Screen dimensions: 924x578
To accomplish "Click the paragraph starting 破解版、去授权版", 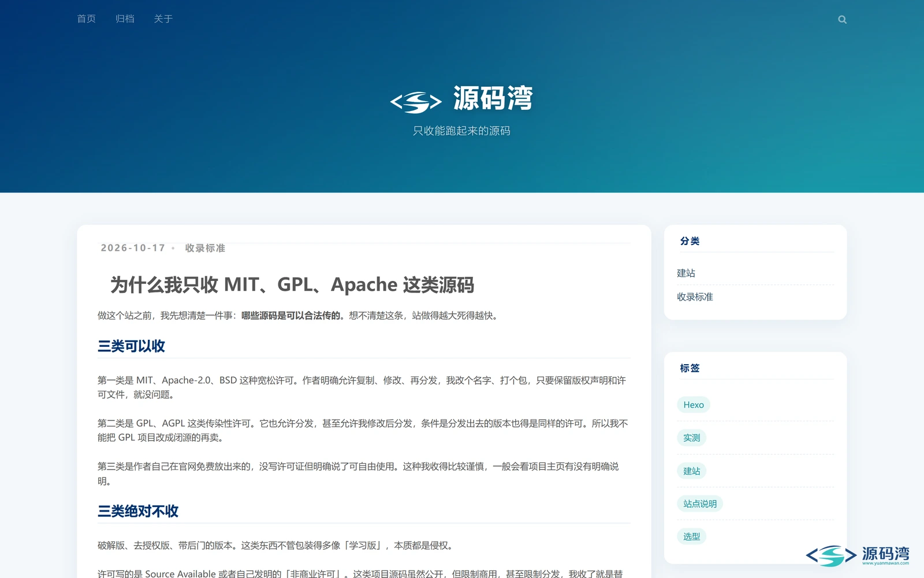I will point(277,545).
